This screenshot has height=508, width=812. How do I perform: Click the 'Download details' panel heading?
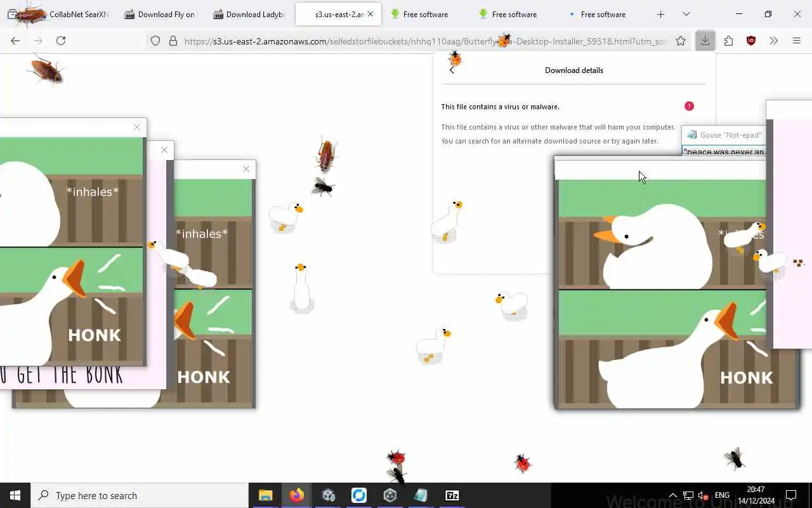point(574,70)
